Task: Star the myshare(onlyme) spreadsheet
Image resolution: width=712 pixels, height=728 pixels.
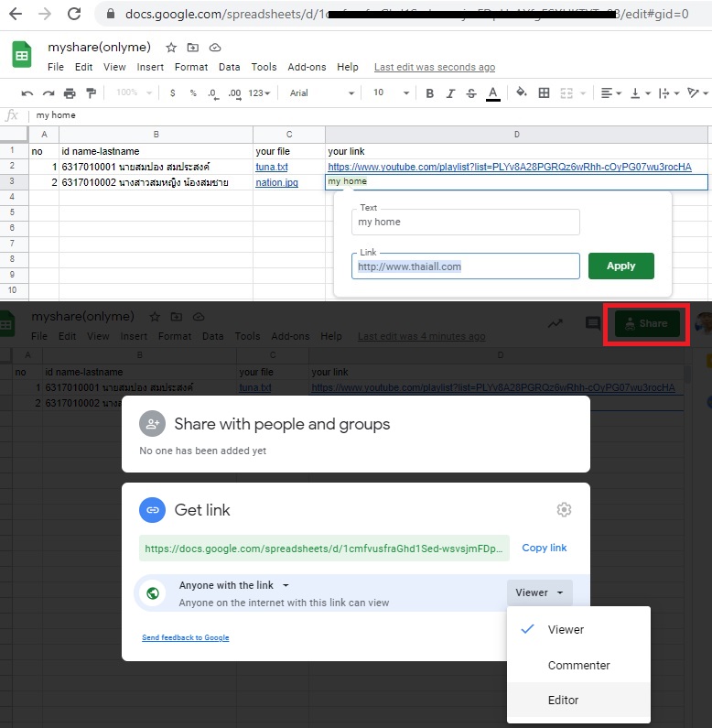Action: click(171, 48)
